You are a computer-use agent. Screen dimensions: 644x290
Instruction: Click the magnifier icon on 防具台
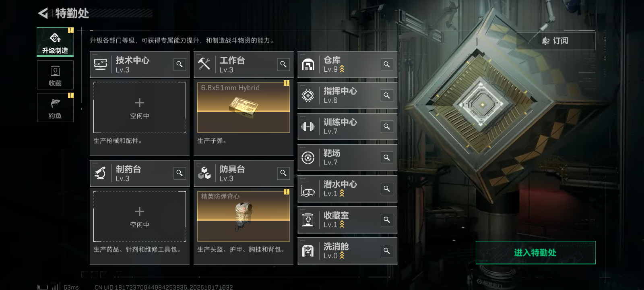coord(283,173)
